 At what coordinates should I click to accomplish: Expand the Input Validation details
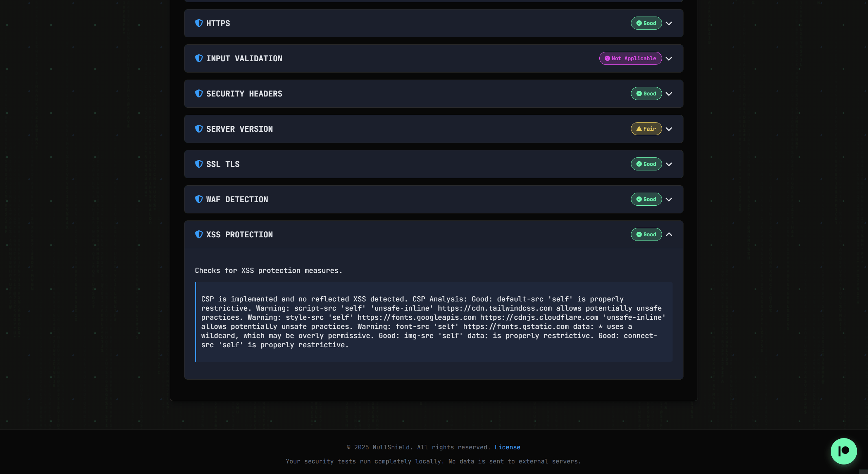point(668,58)
